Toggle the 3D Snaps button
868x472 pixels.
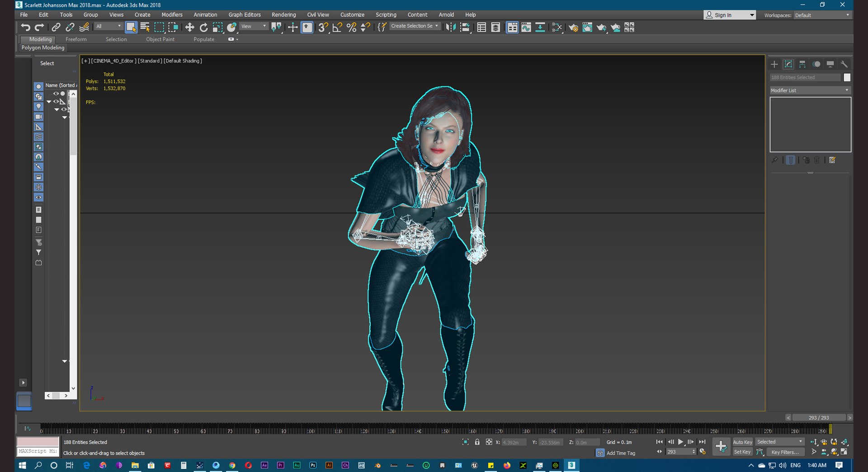pos(323,28)
